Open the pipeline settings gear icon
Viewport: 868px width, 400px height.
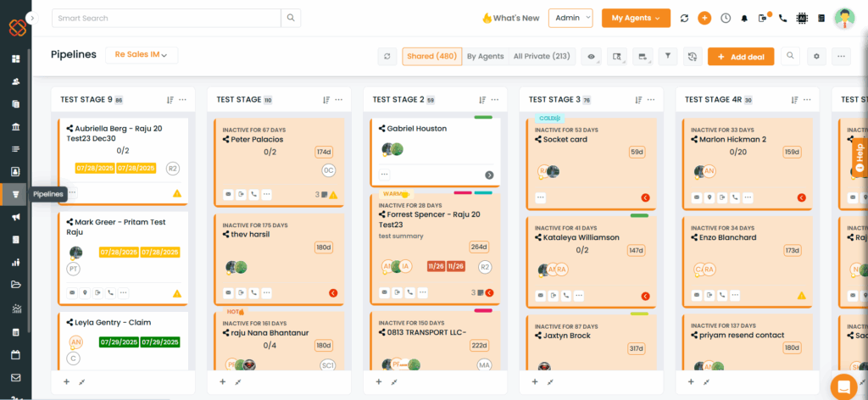coord(816,57)
